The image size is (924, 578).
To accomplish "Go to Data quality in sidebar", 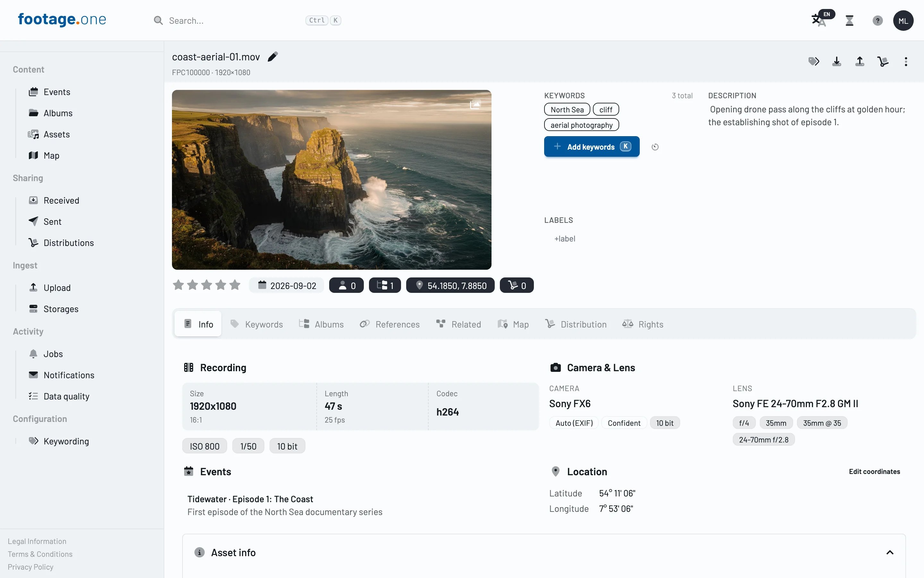I will [x=59, y=397].
